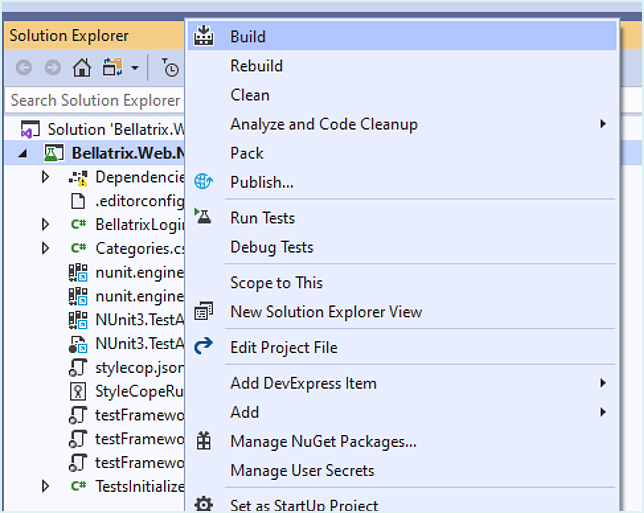
Task: Click the StyleCopeRules ruleset icon
Action: pos(78,391)
